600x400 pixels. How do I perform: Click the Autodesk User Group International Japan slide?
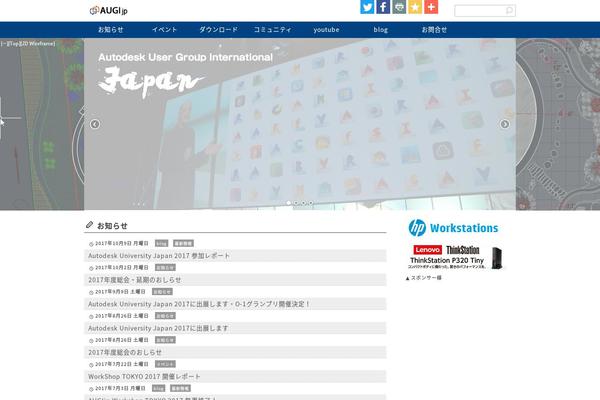pyautogui.click(x=300, y=124)
